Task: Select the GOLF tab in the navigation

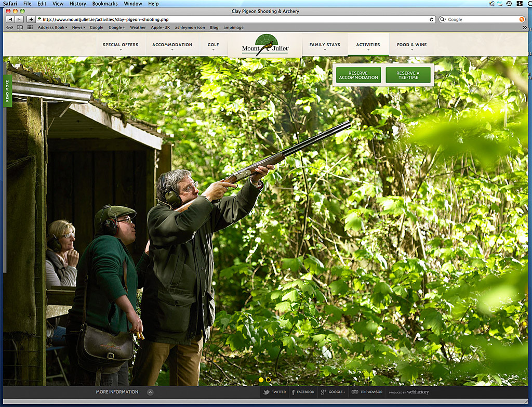Action: pyautogui.click(x=214, y=46)
